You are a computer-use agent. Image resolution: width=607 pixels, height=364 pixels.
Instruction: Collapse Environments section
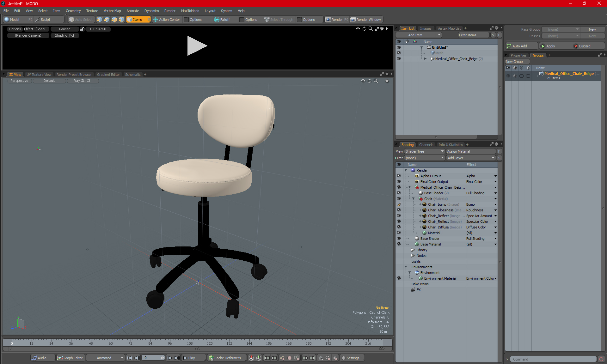pos(406,267)
